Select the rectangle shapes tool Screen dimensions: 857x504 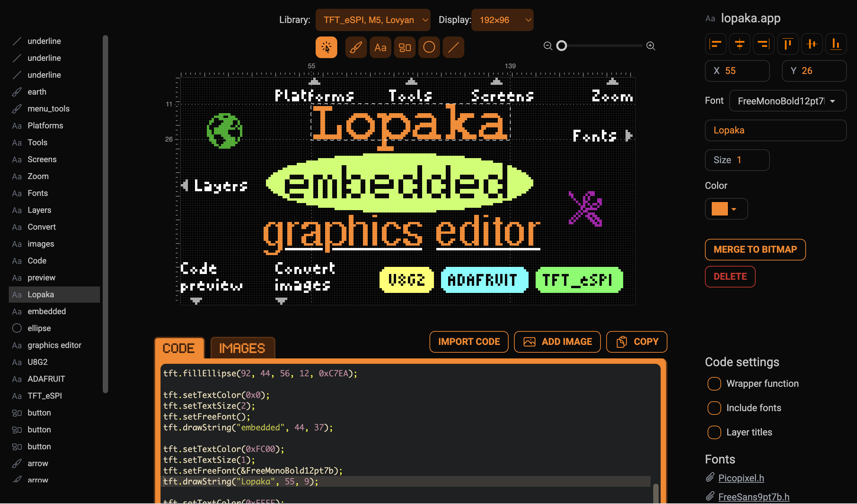click(405, 47)
